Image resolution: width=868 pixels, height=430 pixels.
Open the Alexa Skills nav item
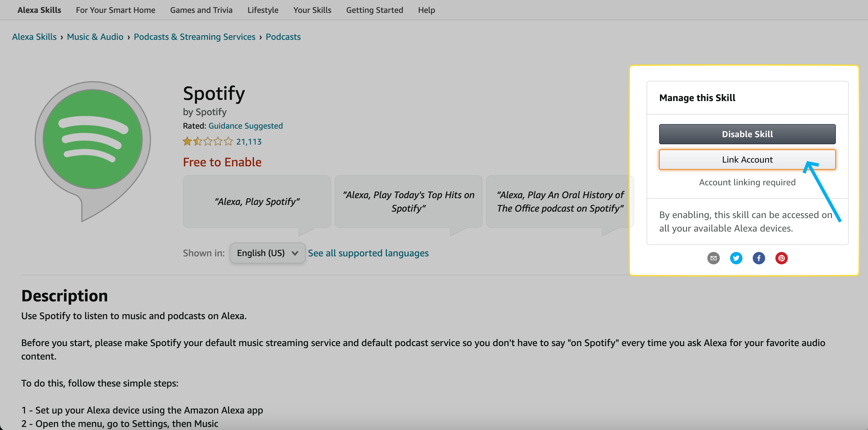pos(39,10)
